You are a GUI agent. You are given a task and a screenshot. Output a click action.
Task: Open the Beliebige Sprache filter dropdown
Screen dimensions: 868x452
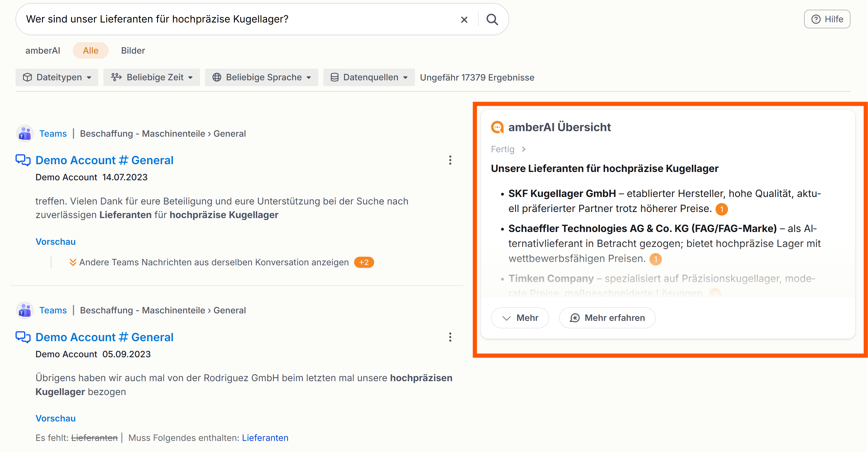point(261,77)
